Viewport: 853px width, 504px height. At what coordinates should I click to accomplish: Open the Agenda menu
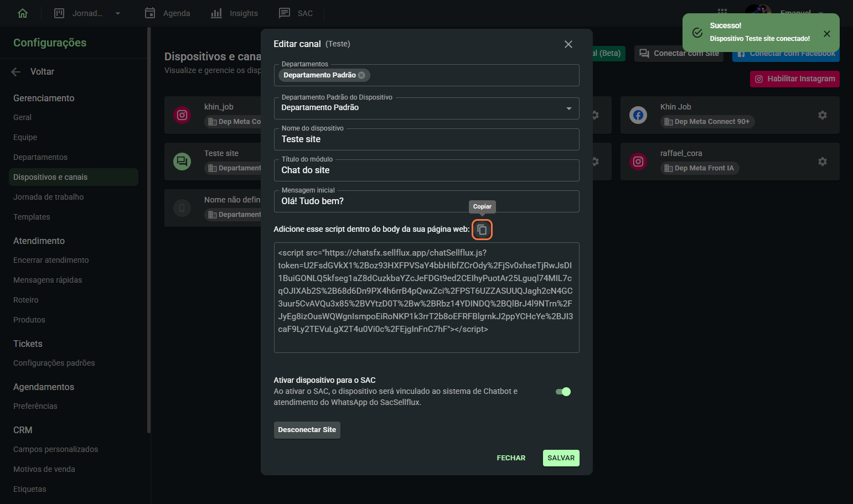[168, 13]
